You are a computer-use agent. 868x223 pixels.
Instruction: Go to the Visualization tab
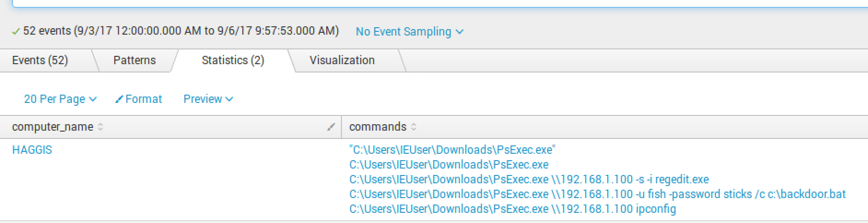[x=342, y=60]
